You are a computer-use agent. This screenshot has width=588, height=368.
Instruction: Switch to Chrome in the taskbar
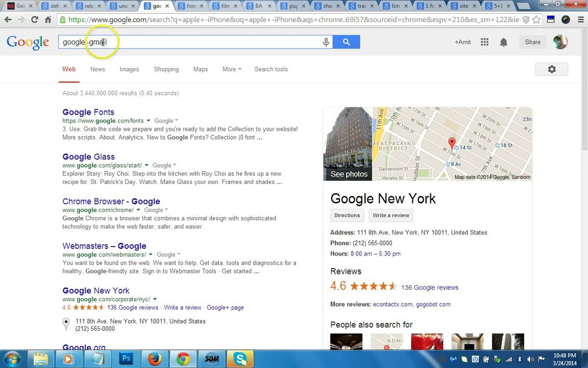183,359
